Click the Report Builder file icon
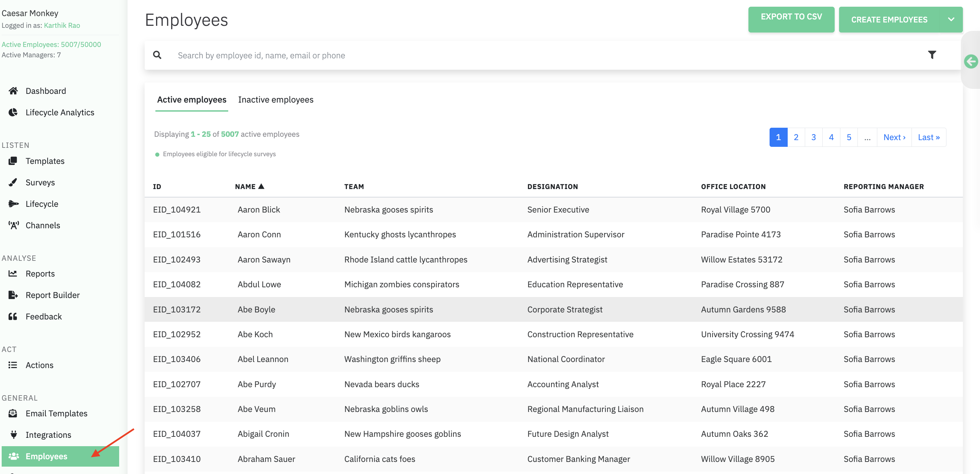Viewport: 980px width, 474px height. click(x=13, y=295)
